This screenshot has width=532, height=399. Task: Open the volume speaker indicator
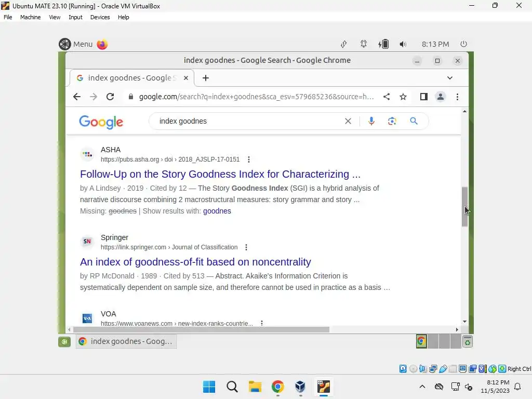[x=403, y=44]
